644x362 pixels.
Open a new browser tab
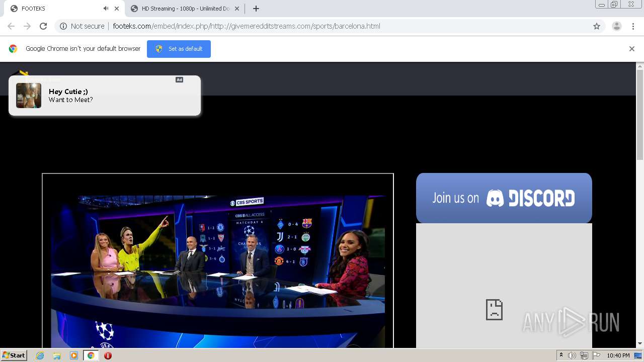coord(256,9)
